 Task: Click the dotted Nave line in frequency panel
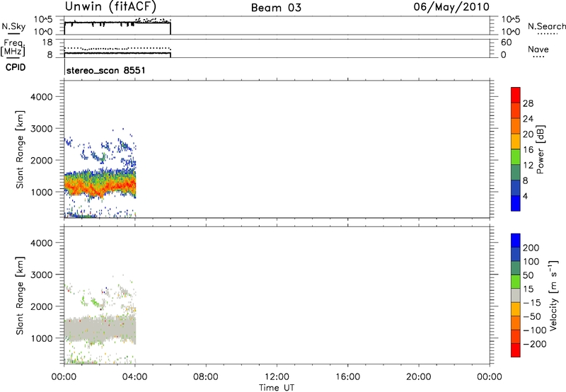click(117, 48)
